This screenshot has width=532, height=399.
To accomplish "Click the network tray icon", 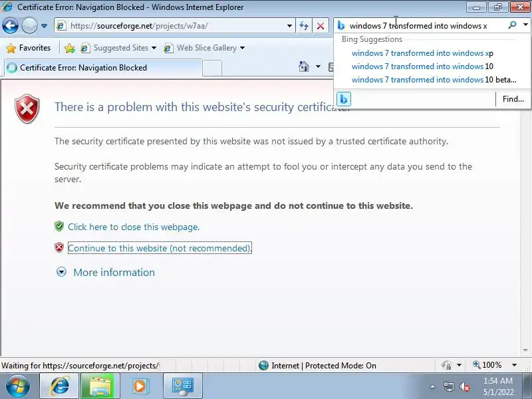I will [x=448, y=386].
